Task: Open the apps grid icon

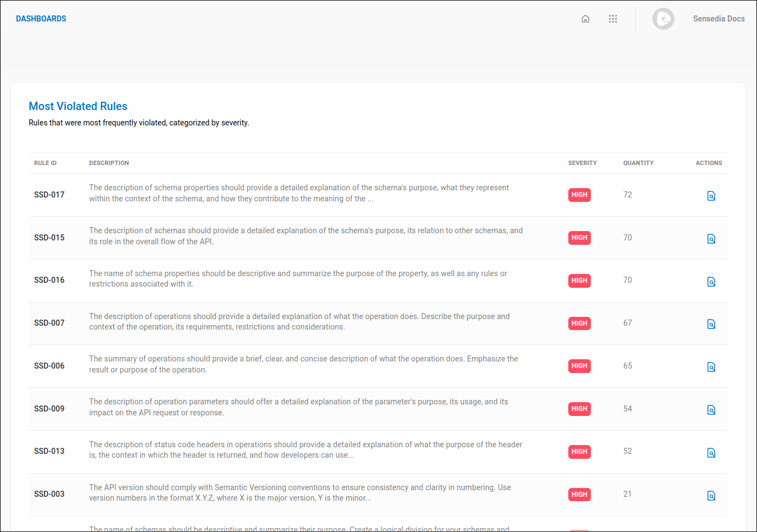Action: (x=613, y=18)
